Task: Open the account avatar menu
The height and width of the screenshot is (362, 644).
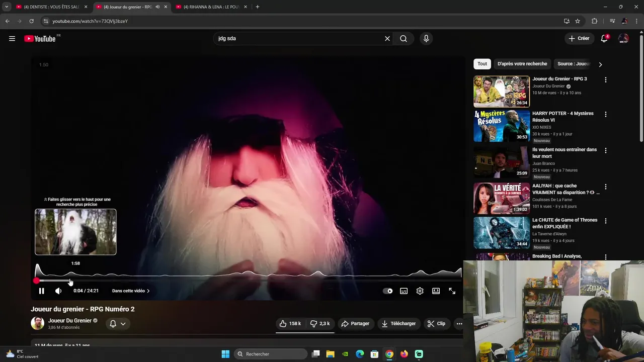Action: coord(623,39)
